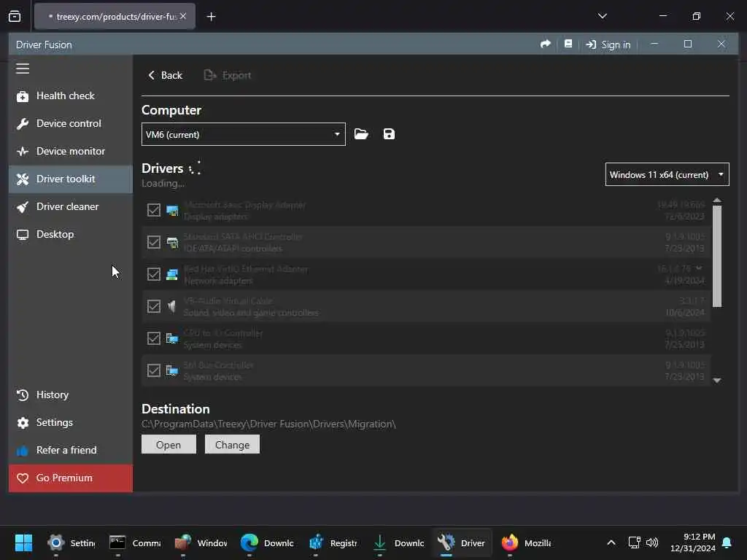Image resolution: width=747 pixels, height=560 pixels.
Task: Expand version chevron on Red Hat VirtIO row
Action: (x=699, y=268)
